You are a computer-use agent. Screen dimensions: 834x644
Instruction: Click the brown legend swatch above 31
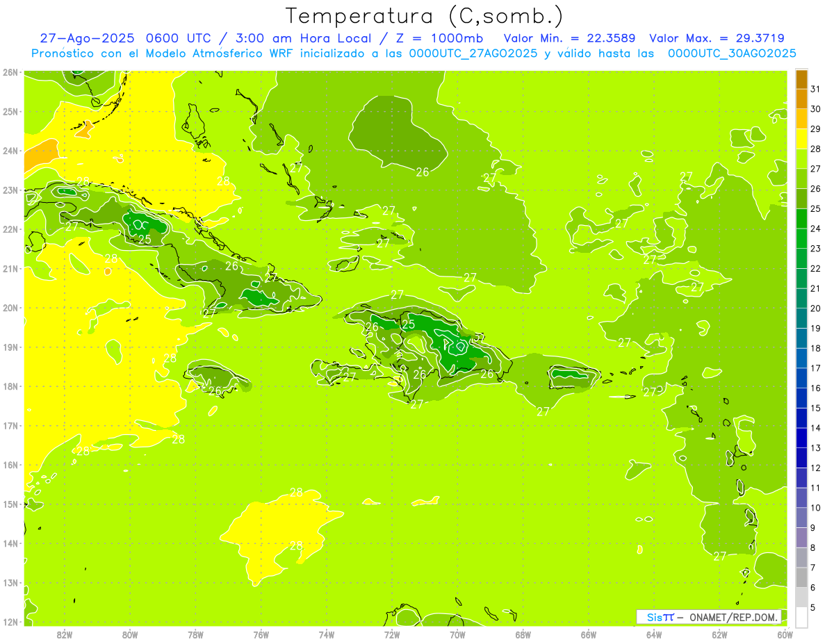[801, 79]
